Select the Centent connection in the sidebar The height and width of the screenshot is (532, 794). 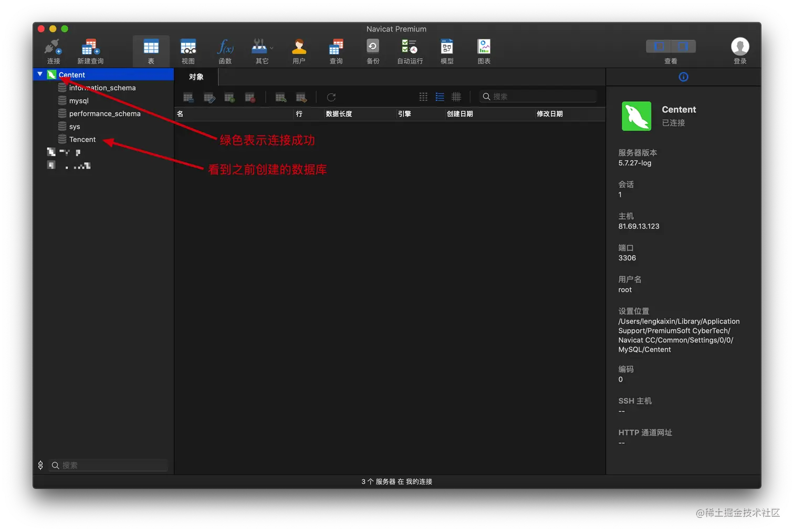[x=103, y=75]
